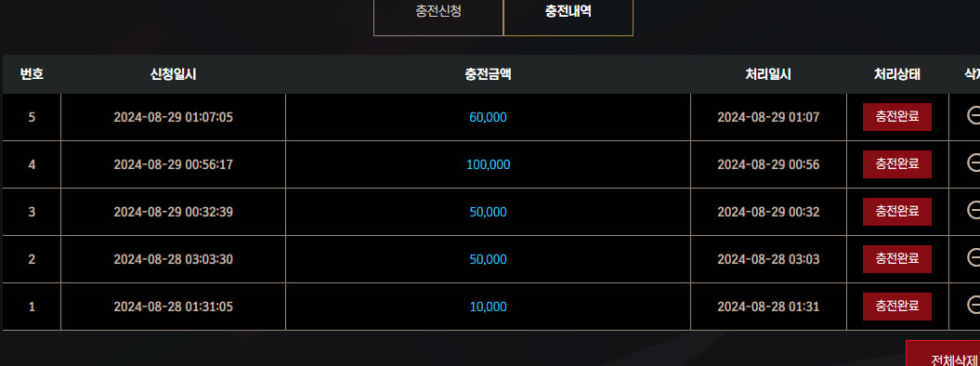Click 충전완료 status for the 100,000 charge

coord(897,164)
